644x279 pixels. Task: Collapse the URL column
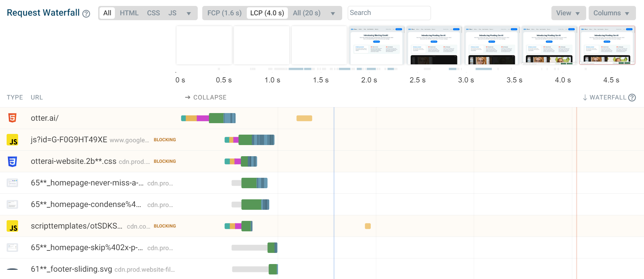pyautogui.click(x=206, y=97)
